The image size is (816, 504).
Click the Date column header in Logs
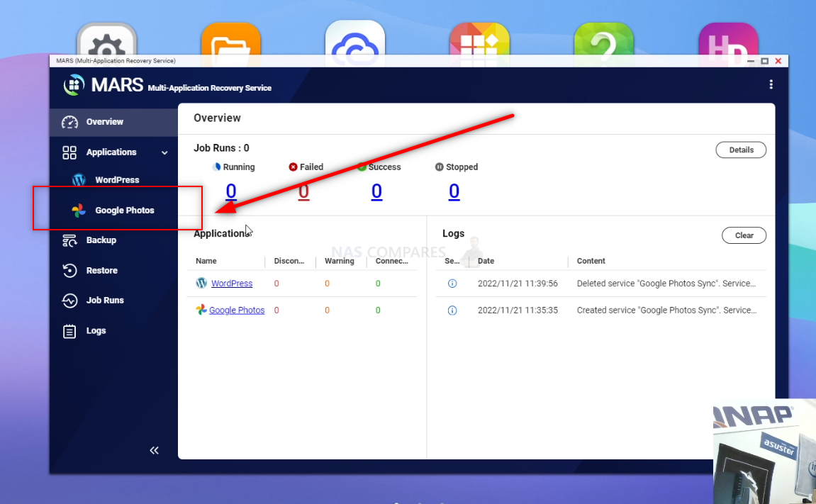tap(486, 261)
